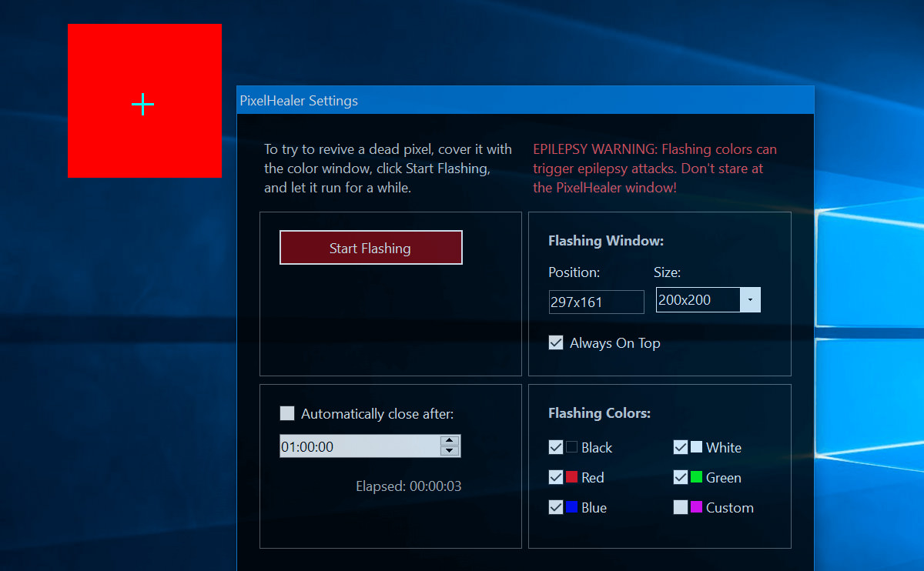
Task: Click the Start Flashing button
Action: (370, 248)
